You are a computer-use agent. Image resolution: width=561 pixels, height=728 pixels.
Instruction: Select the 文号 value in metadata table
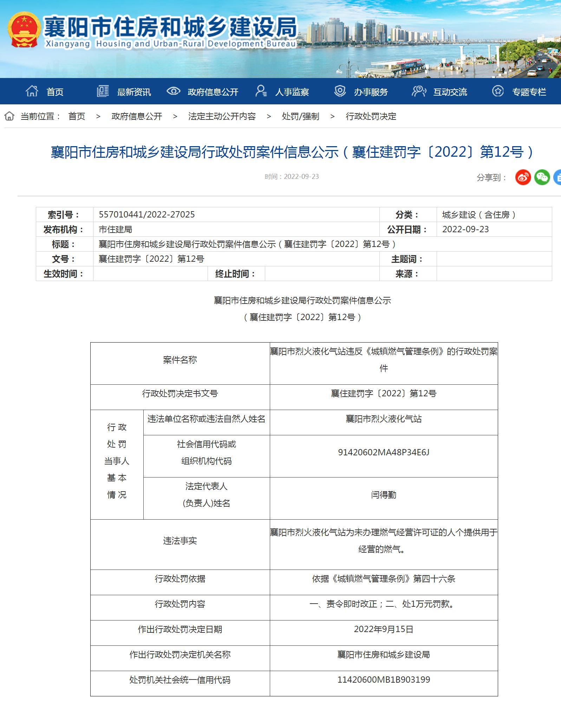coord(151,259)
